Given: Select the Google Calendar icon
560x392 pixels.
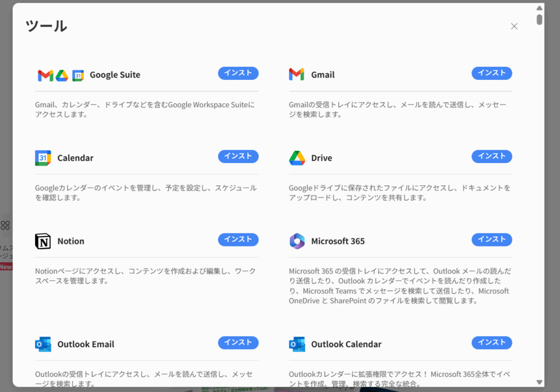Looking at the screenshot, I should coord(43,157).
